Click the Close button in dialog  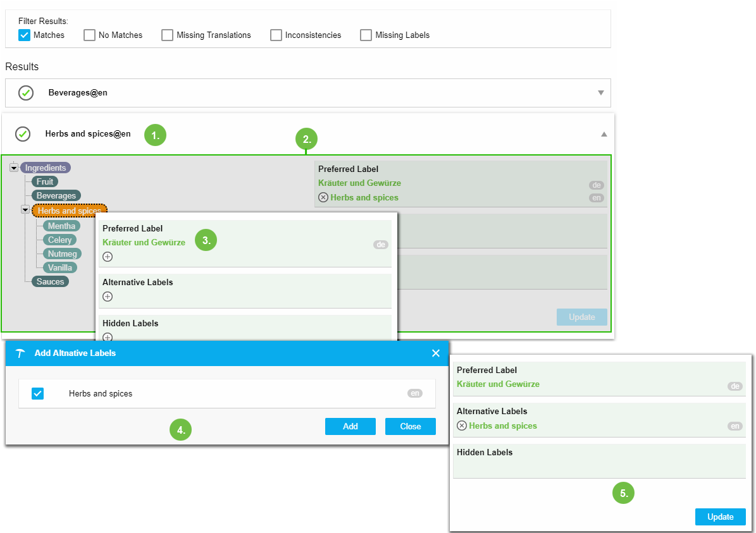point(410,426)
